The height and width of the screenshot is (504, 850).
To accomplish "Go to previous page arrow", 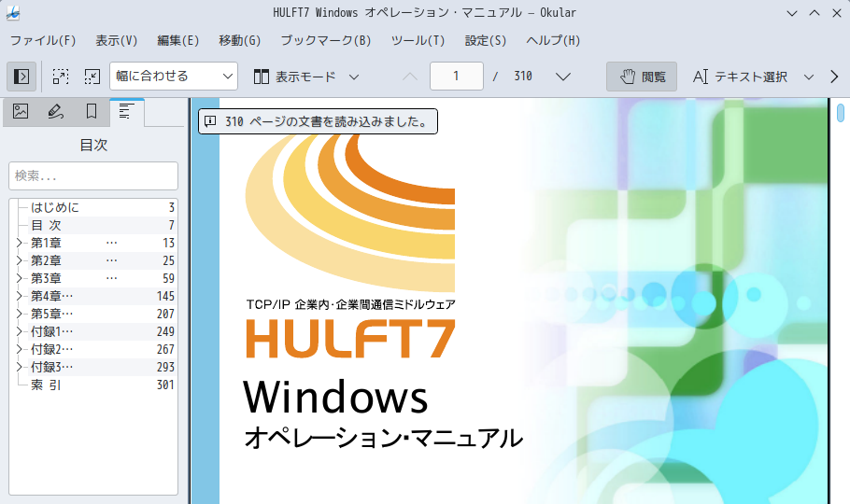I will 410,77.
